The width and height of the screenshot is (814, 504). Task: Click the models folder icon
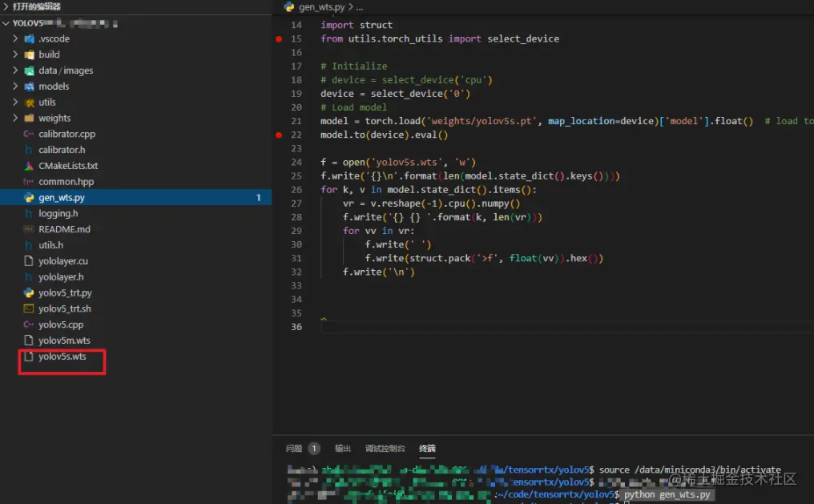point(29,87)
